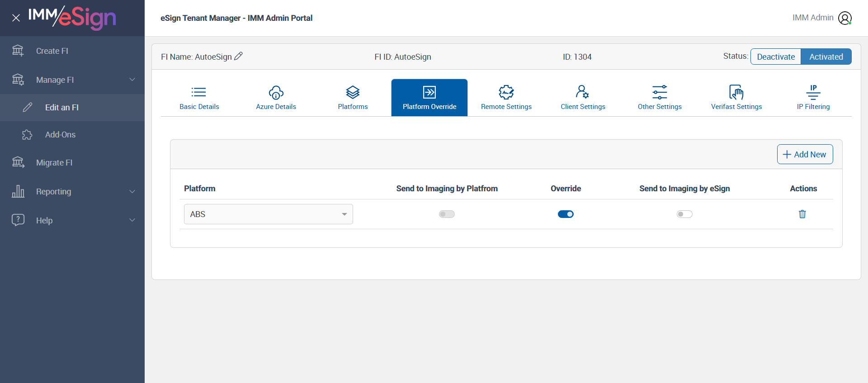This screenshot has height=383, width=868.
Task: Click the Help question mark icon
Action: pos(18,220)
